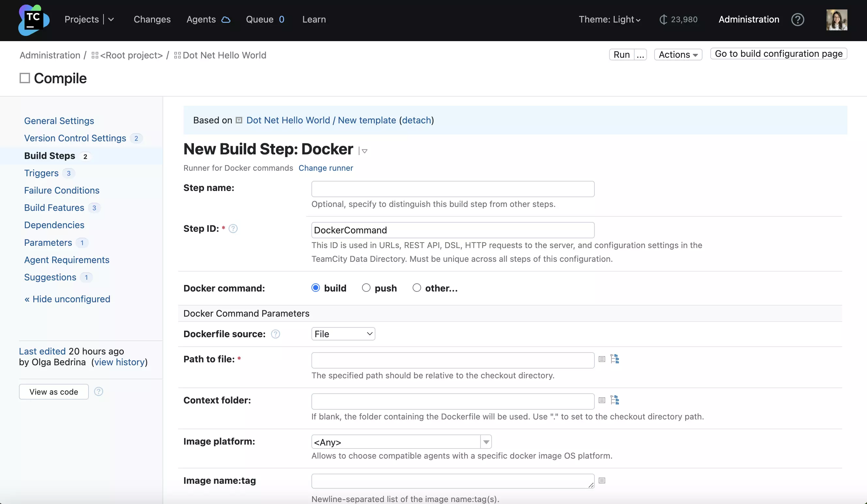Viewport: 867px width, 504px height.
Task: Click into the Step name input field
Action: (453, 189)
